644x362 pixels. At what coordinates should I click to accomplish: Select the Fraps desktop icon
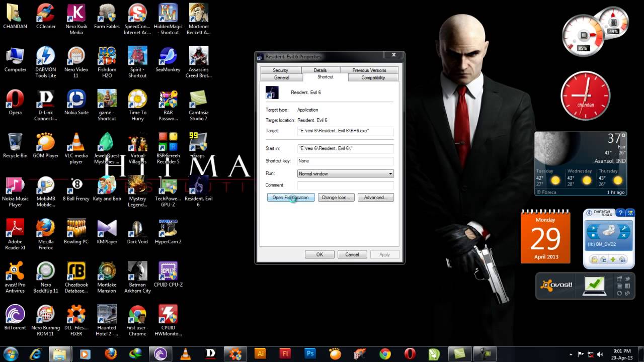198,146
